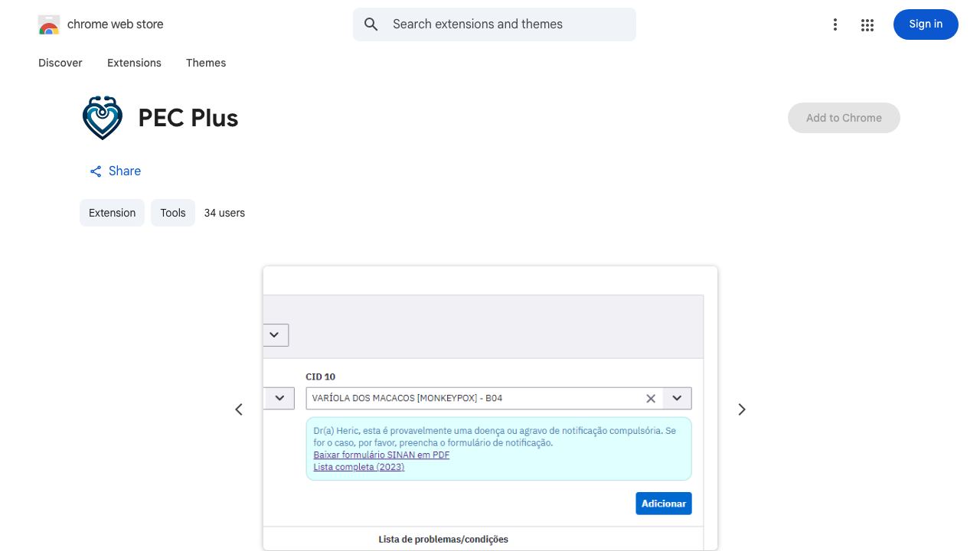Viewport: 980px width, 551px height.
Task: Open the Google apps grid
Action: 867,24
